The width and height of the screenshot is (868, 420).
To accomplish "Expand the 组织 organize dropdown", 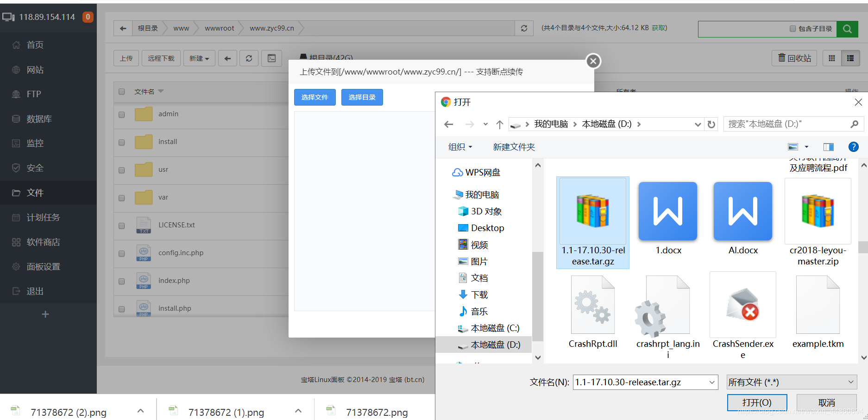I will (x=460, y=147).
